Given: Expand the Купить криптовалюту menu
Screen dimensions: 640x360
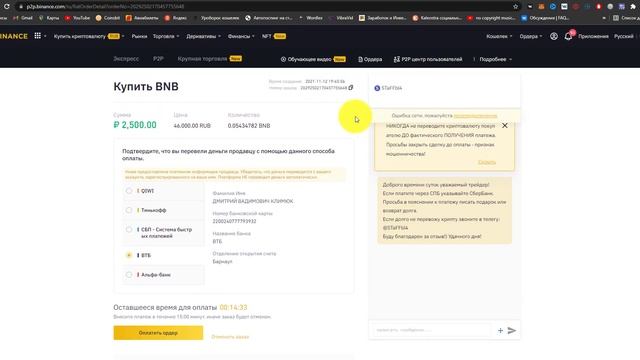Looking at the screenshot, I should tap(89, 36).
